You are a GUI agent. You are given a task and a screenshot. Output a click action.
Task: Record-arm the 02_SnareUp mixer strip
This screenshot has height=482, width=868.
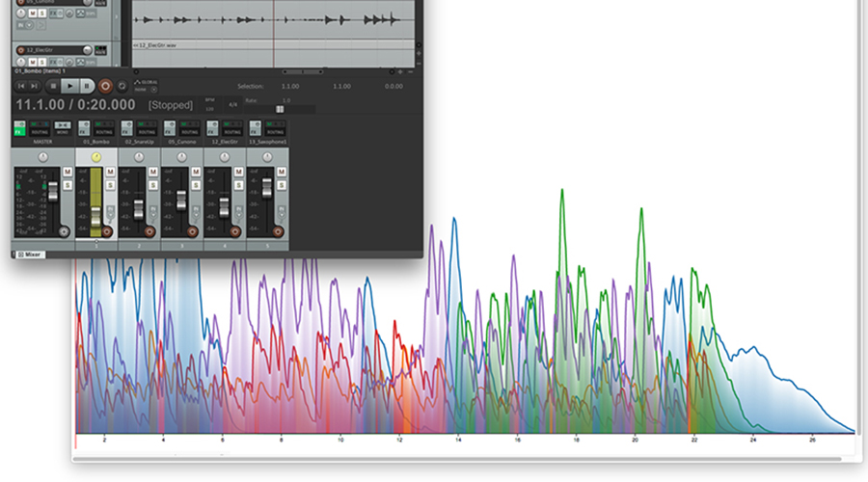(x=149, y=232)
